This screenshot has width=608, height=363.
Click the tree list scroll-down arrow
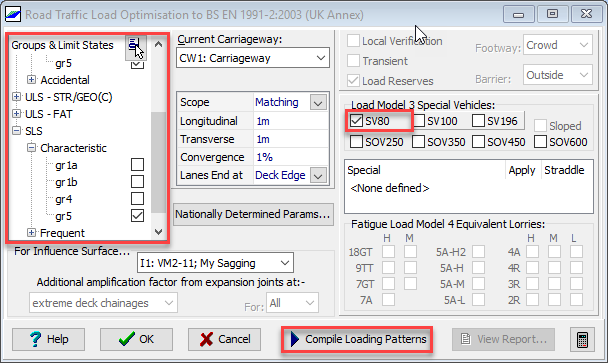click(x=158, y=232)
